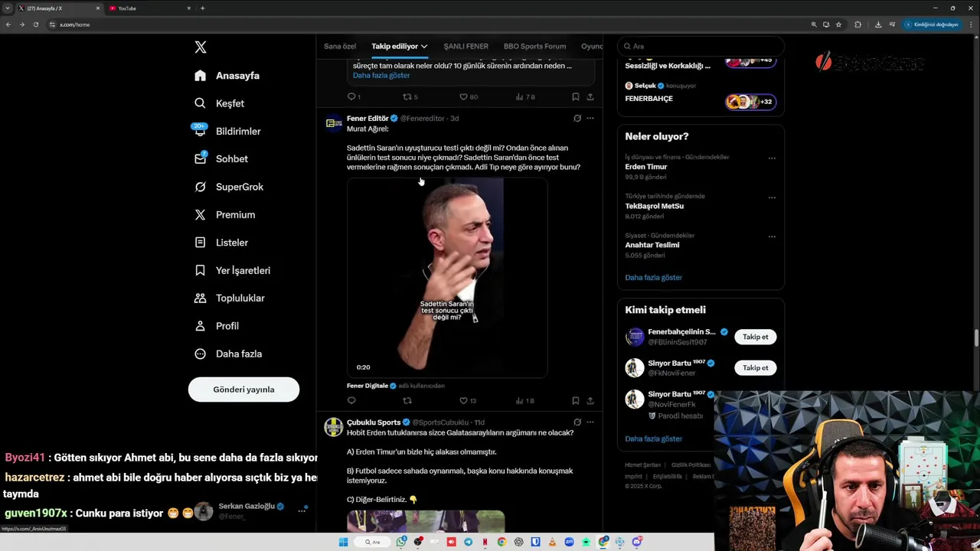Show more trends under Neler oluyor

(653, 278)
